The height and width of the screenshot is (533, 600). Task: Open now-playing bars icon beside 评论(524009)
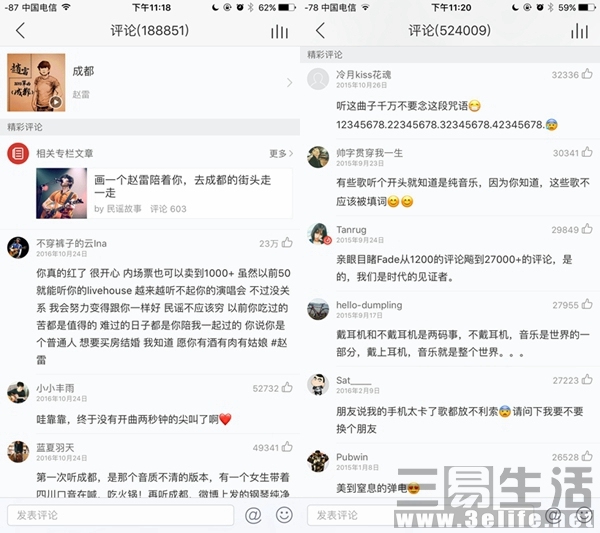[579, 31]
